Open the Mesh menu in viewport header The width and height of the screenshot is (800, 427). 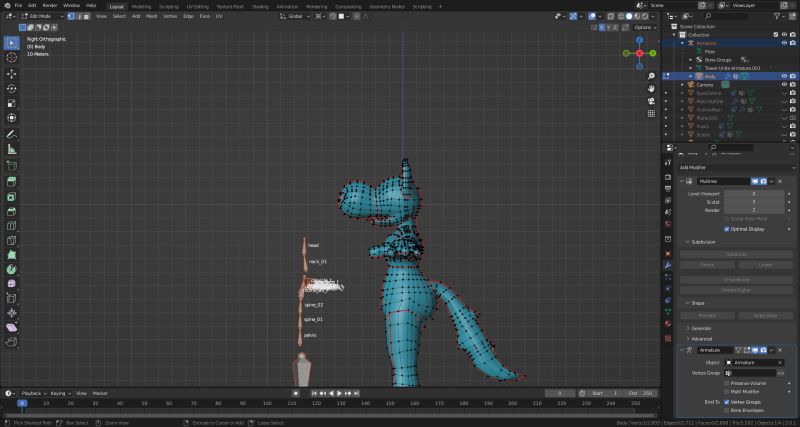coord(151,16)
